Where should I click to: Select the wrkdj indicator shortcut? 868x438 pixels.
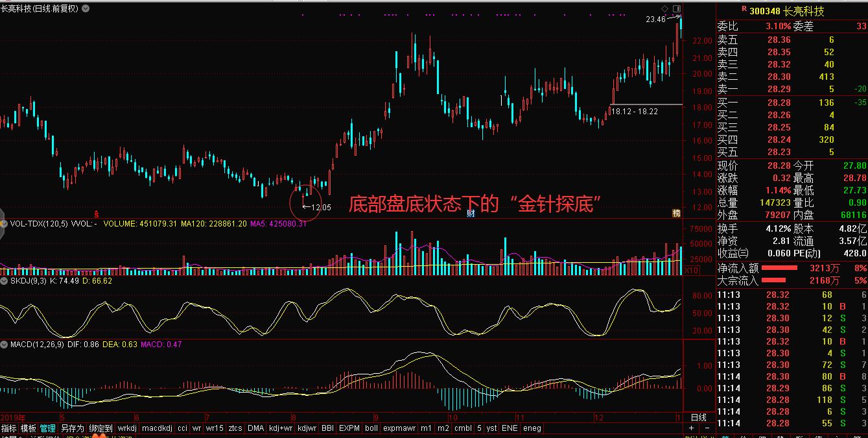[x=127, y=428]
